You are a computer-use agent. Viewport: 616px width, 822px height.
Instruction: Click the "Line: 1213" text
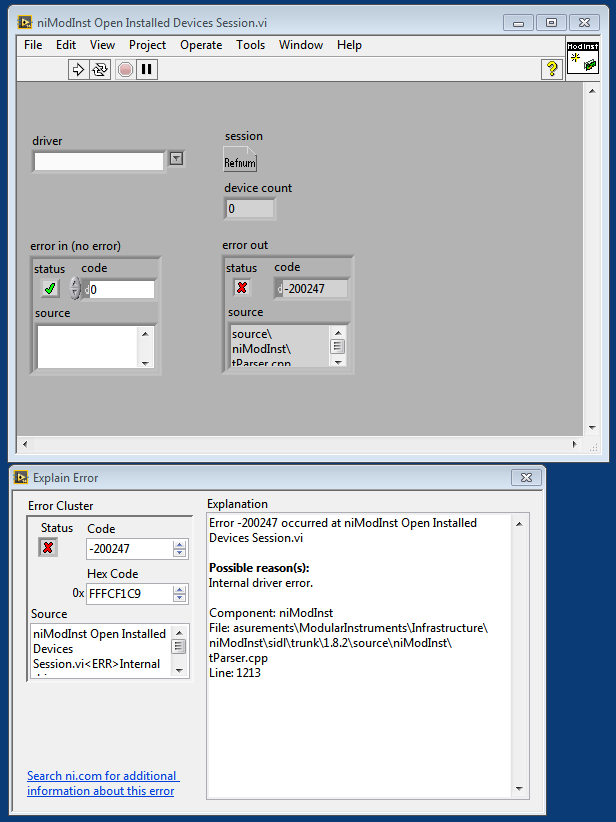(235, 673)
